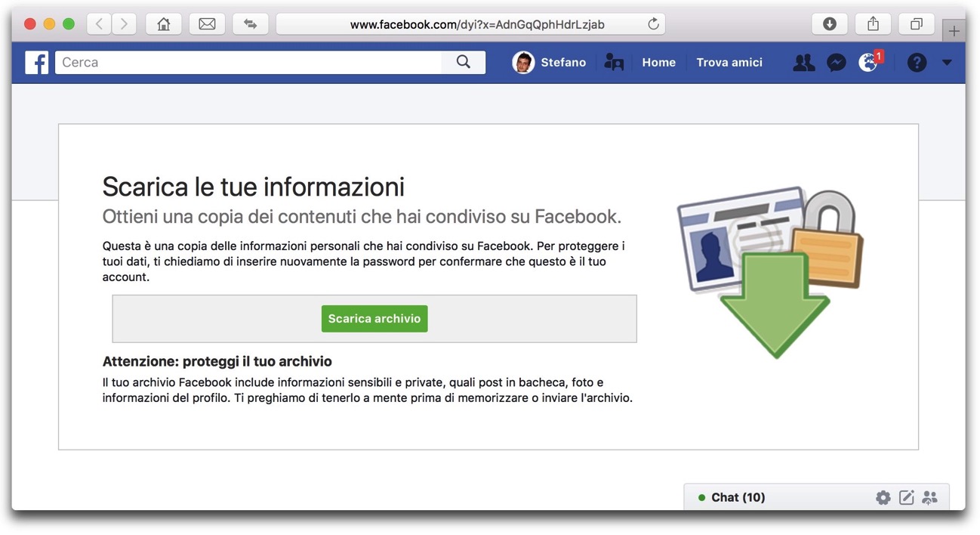Click the search magnifier button
The height and width of the screenshot is (535, 980).
(464, 63)
